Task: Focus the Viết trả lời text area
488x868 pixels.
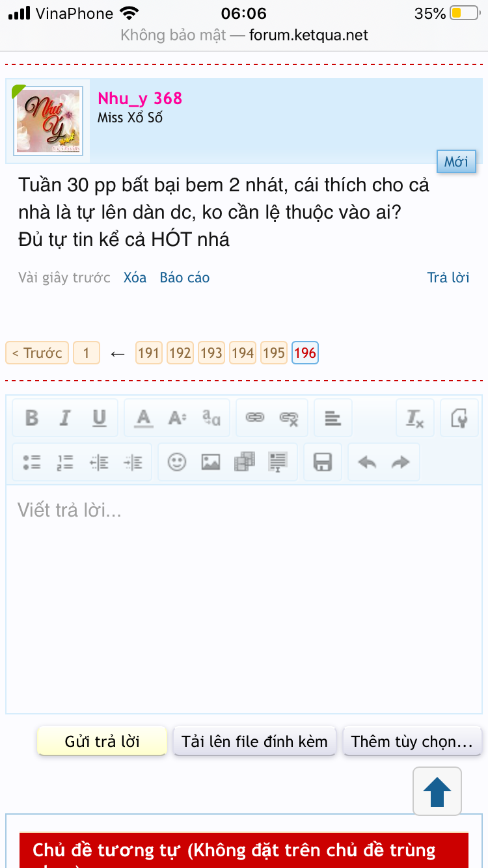Action: 244,599
